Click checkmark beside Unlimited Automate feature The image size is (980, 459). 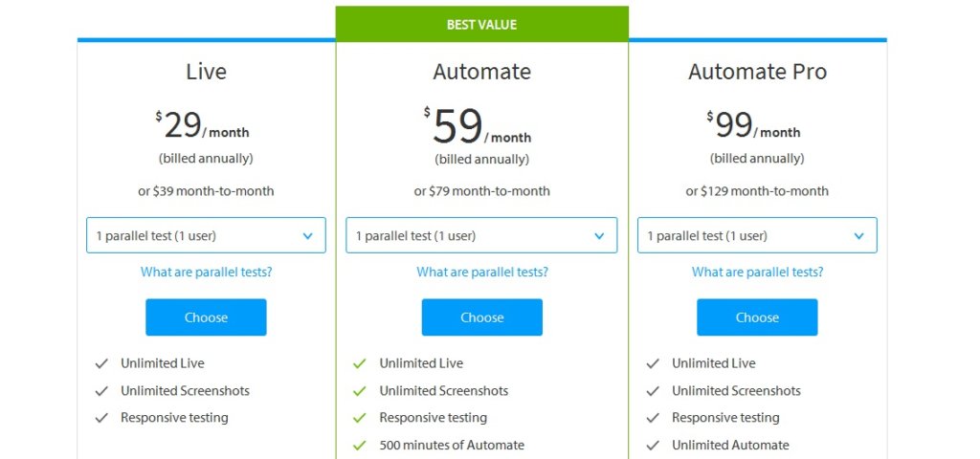coord(653,445)
